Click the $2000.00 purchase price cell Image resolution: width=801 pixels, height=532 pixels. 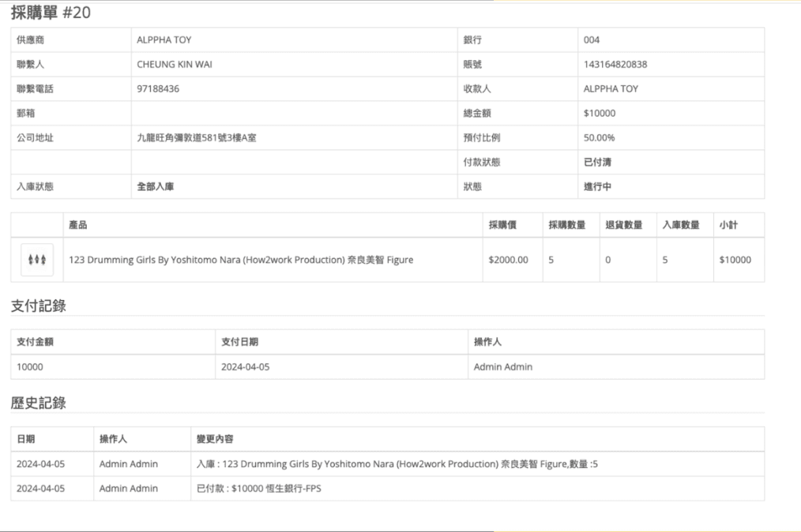pos(509,260)
